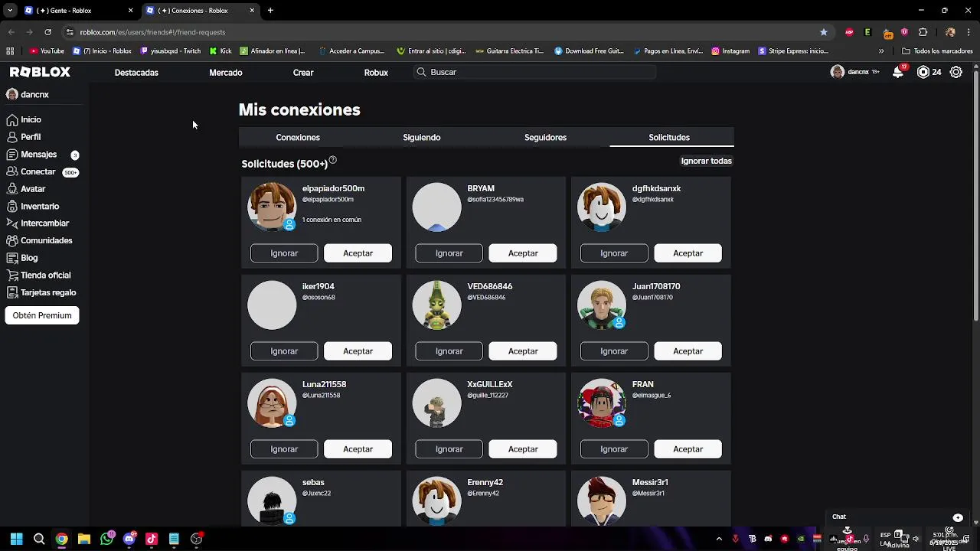Click in the Buscar search field

click(534, 72)
